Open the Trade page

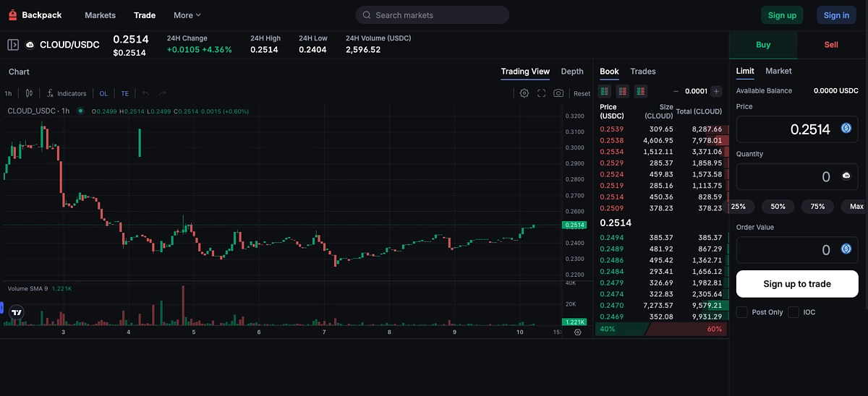(x=145, y=15)
